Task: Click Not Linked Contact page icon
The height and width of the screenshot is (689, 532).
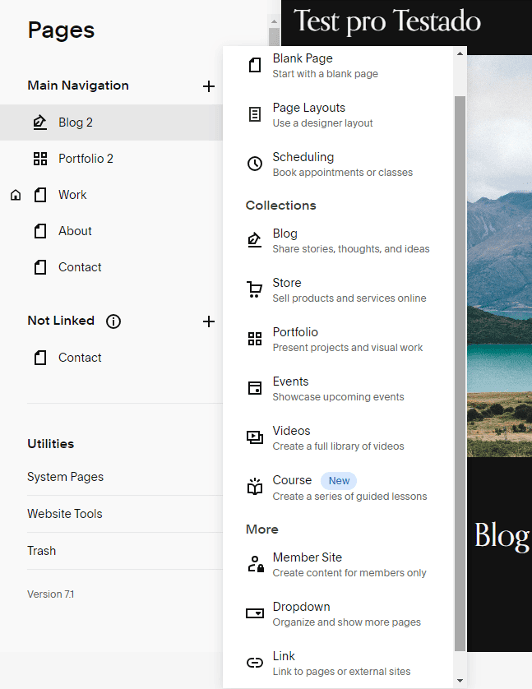Action: pos(40,358)
